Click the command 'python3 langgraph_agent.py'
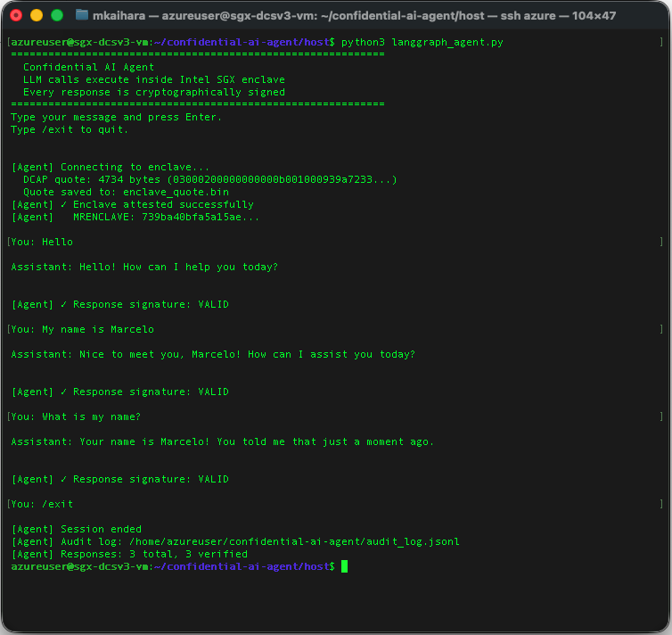This screenshot has width=672, height=635. point(422,43)
